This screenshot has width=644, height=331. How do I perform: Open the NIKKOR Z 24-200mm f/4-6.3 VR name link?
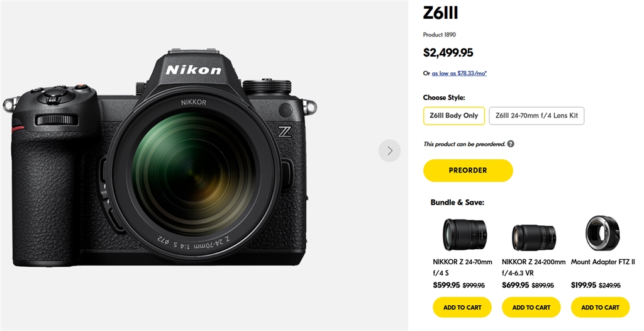[x=533, y=267]
